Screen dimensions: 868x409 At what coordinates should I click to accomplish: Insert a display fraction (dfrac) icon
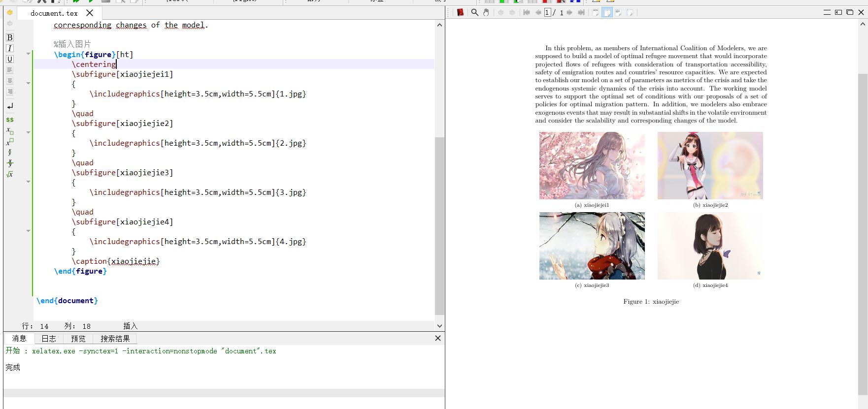[10, 163]
